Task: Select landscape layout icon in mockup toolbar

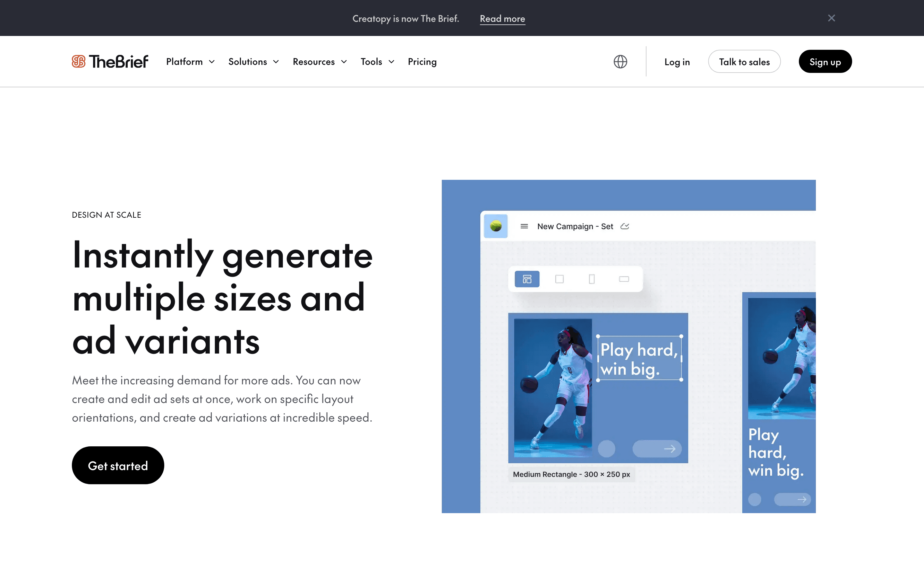Action: (x=624, y=279)
